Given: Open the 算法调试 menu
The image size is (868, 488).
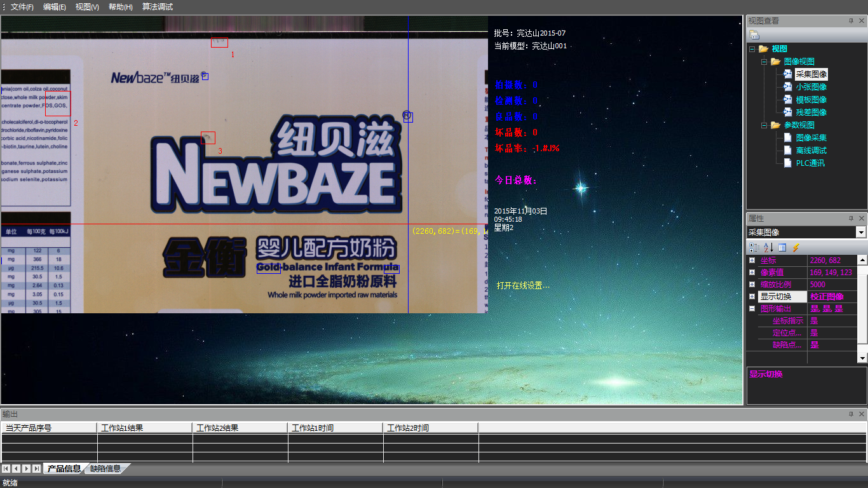Looking at the screenshot, I should 158,7.
